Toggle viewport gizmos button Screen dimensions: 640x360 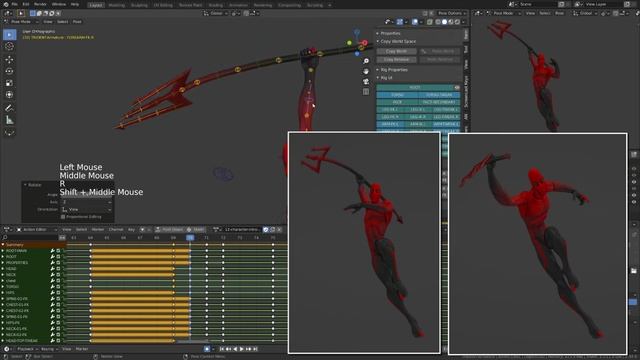[x=400, y=22]
